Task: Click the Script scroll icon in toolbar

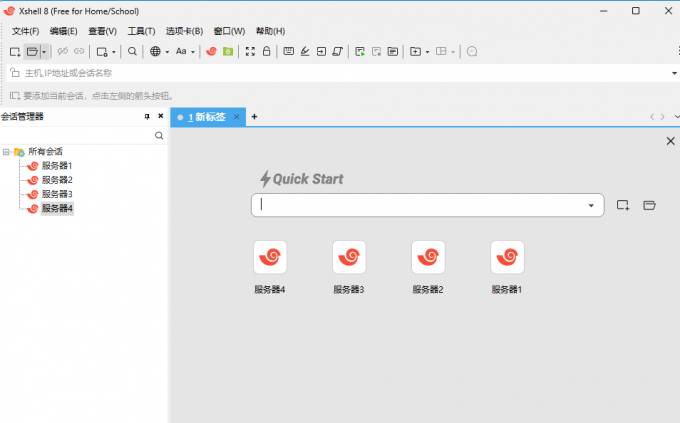Action: (x=337, y=51)
